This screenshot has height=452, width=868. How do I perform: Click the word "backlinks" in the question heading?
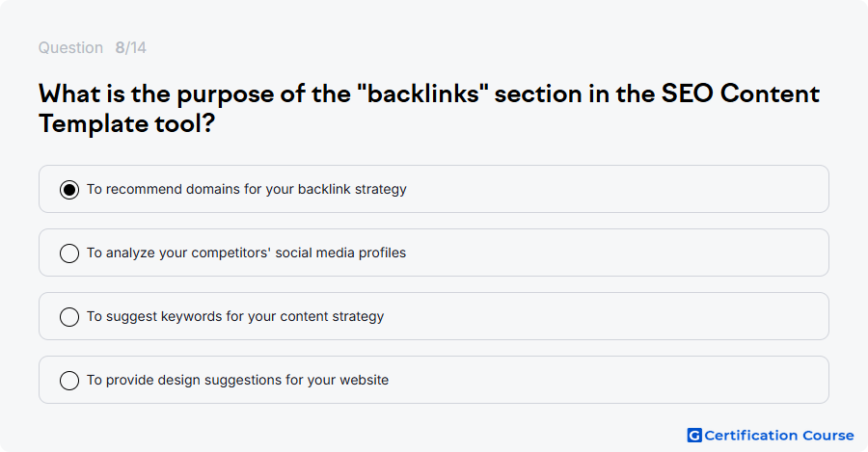click(423, 93)
